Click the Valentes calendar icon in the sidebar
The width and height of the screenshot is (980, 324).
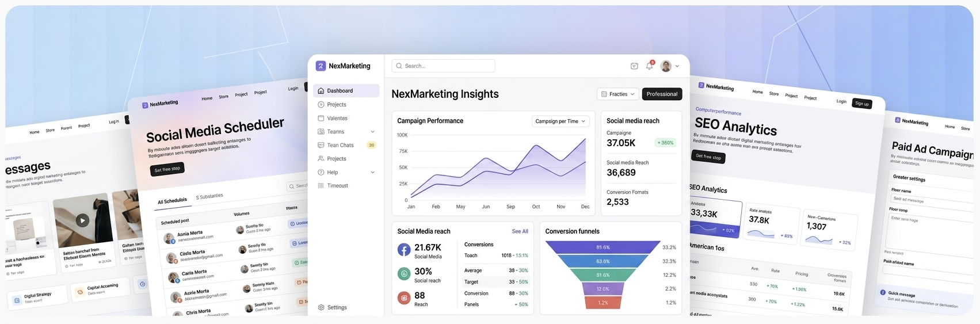pyautogui.click(x=321, y=118)
